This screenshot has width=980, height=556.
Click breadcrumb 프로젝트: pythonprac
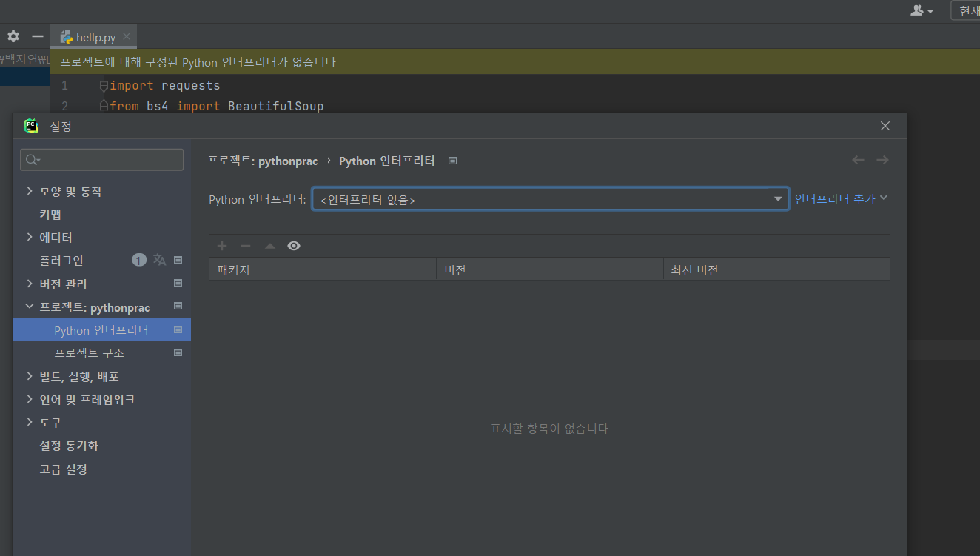tap(263, 161)
